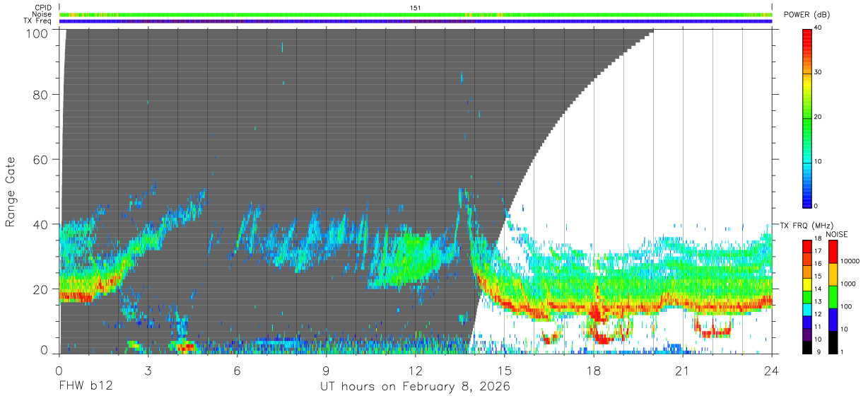The height and width of the screenshot is (401, 868).
Task: Click the 3 tick on the UT hours axis
Action: (148, 370)
